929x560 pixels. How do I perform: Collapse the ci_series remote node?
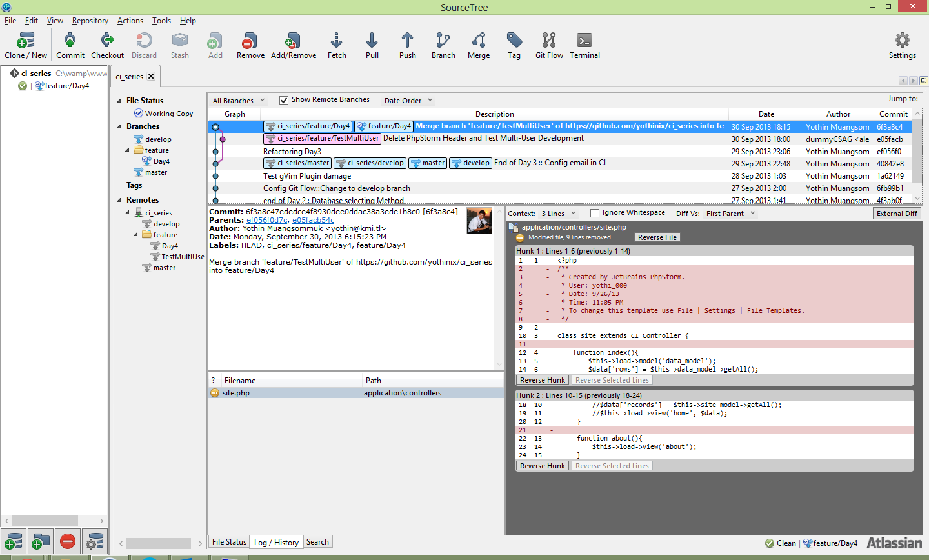(x=127, y=213)
